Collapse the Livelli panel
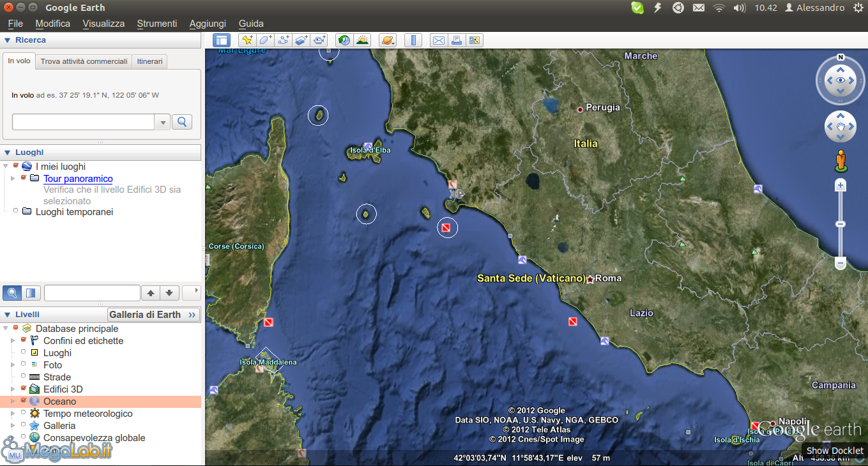 click(x=8, y=315)
